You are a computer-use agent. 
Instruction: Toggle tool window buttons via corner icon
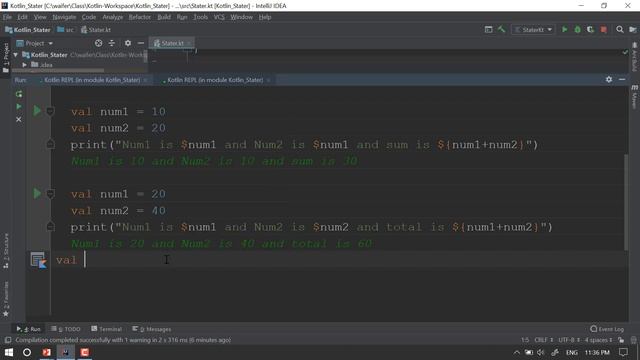pyautogui.click(x=7, y=340)
